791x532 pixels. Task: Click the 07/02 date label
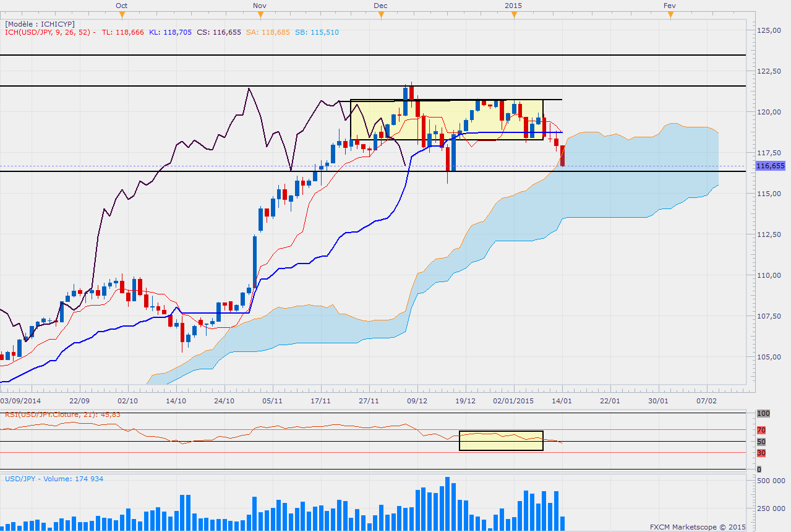(707, 401)
